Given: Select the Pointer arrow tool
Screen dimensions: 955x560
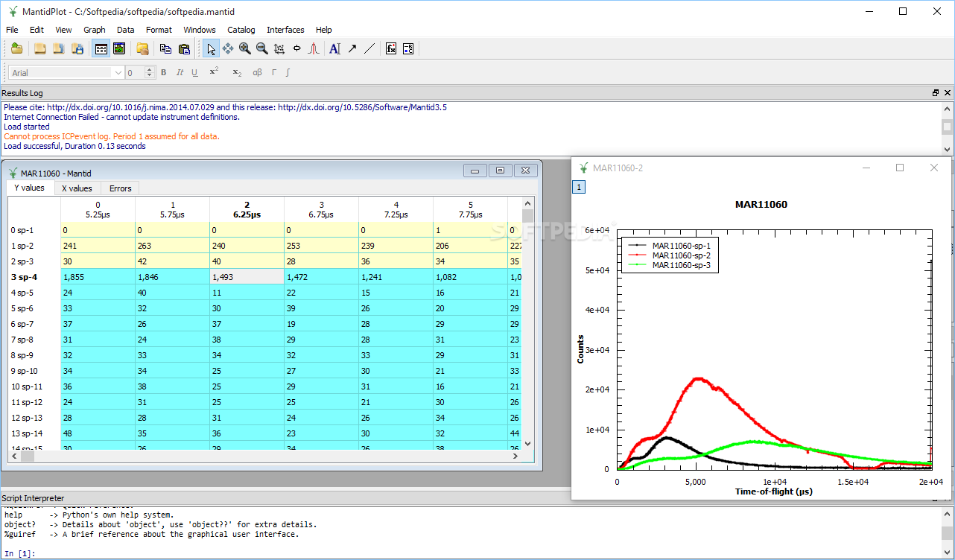Looking at the screenshot, I should 211,48.
